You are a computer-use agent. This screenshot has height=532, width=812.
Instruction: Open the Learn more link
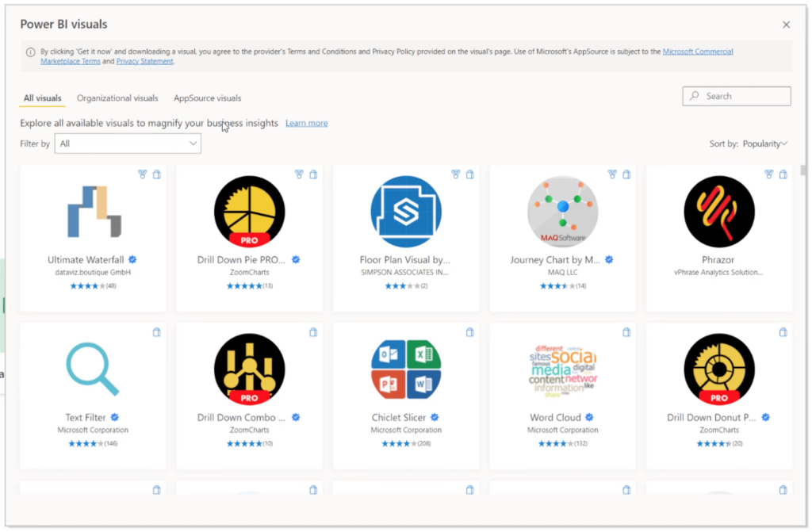coord(307,123)
